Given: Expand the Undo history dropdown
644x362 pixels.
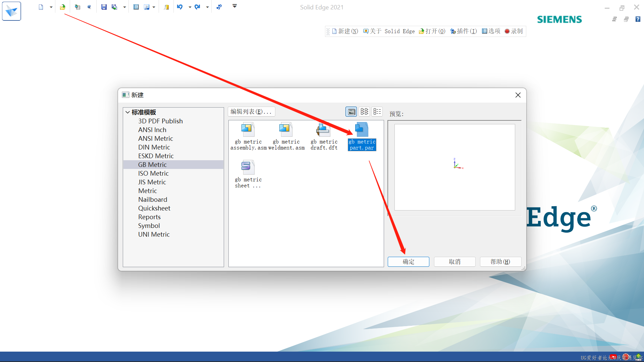Looking at the screenshot, I should [x=190, y=7].
